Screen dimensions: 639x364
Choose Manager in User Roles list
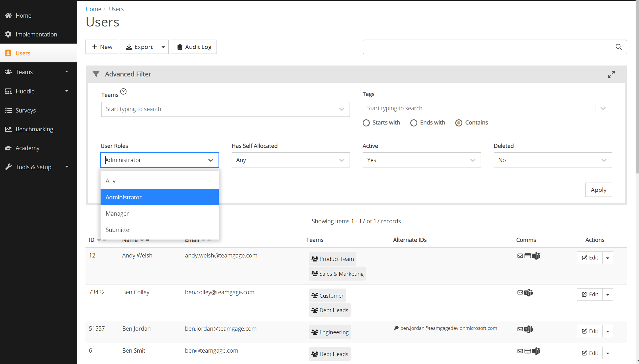pos(160,213)
